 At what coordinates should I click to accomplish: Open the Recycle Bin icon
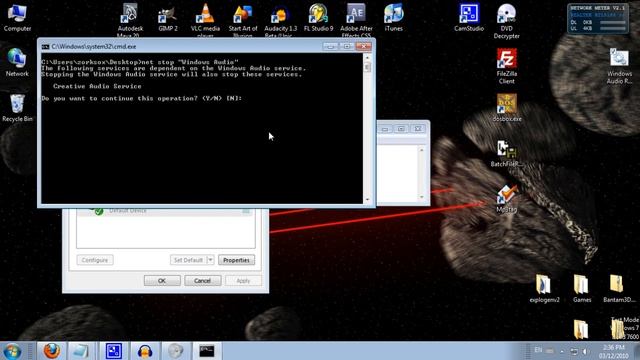click(17, 108)
